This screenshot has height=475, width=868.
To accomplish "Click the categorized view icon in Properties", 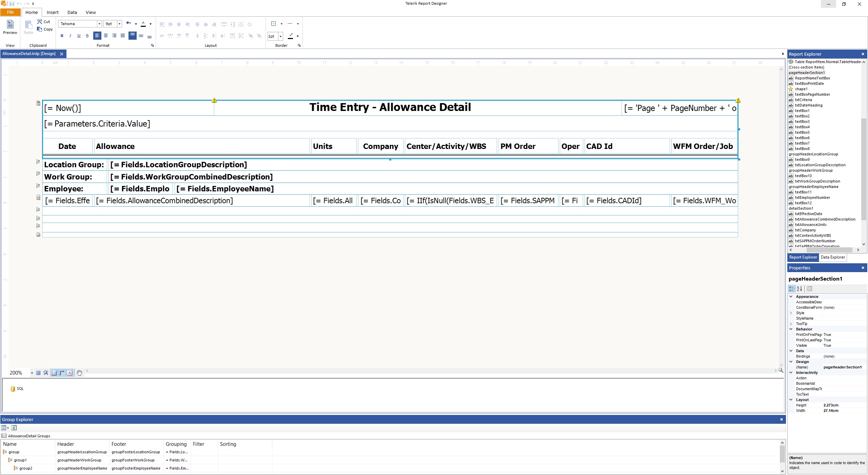I will click(792, 289).
